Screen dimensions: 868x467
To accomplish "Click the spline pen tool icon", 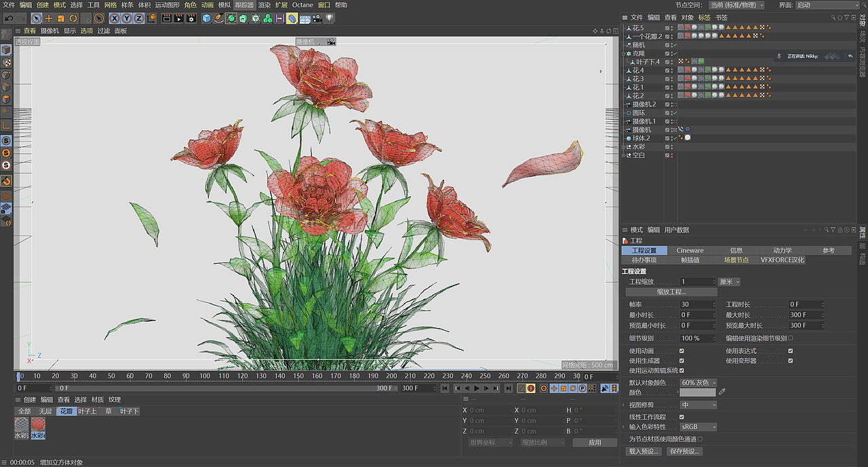I will coord(218,18).
